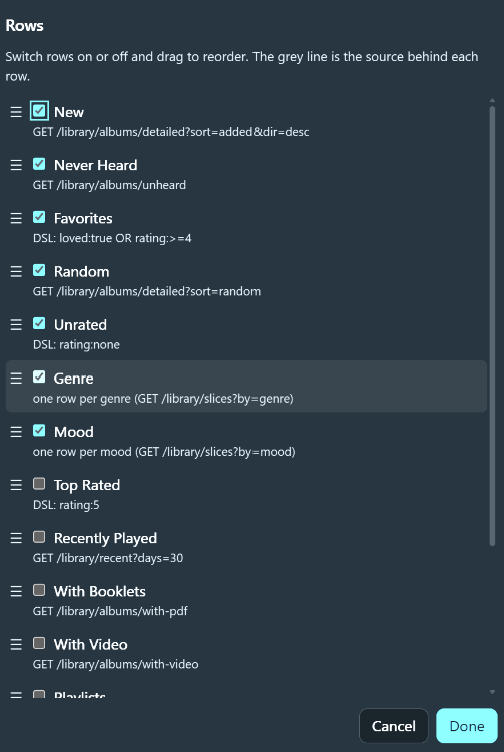Click the hamburger handle beside Genre
Viewport: 504px width, 752px height.
pyautogui.click(x=16, y=378)
